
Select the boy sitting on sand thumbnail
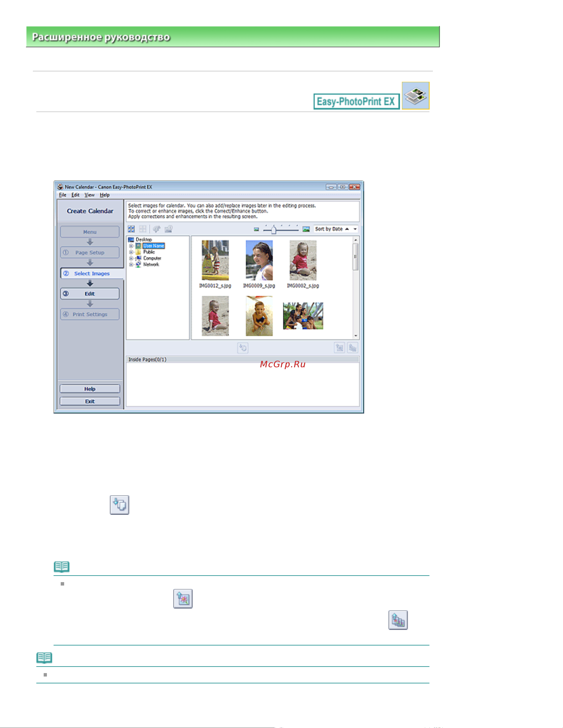pyautogui.click(x=259, y=316)
